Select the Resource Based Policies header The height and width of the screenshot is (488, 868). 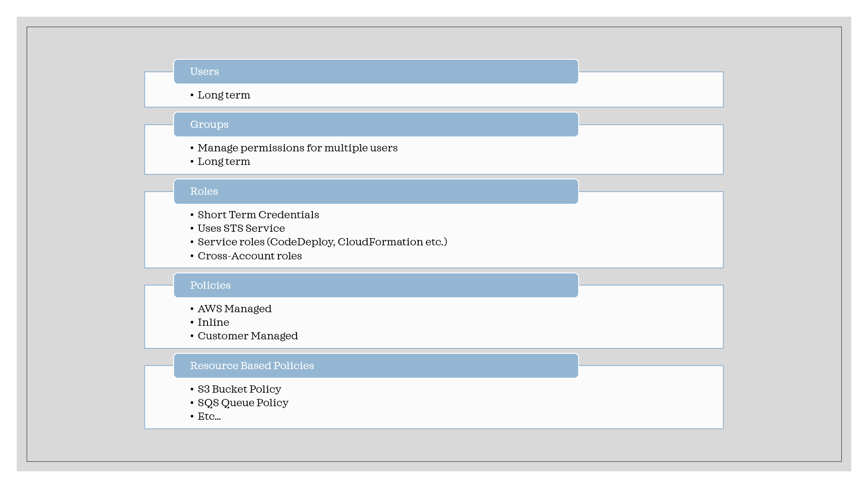click(376, 366)
